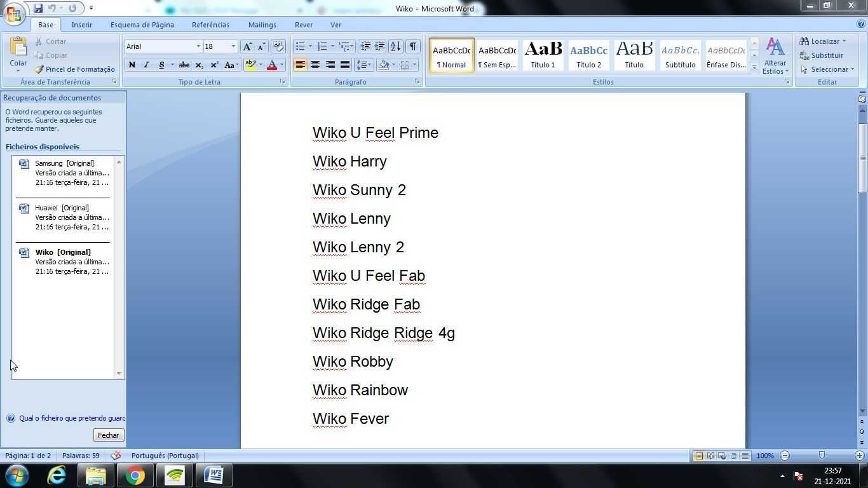Open the bullets list dropdown arrow

(310, 46)
